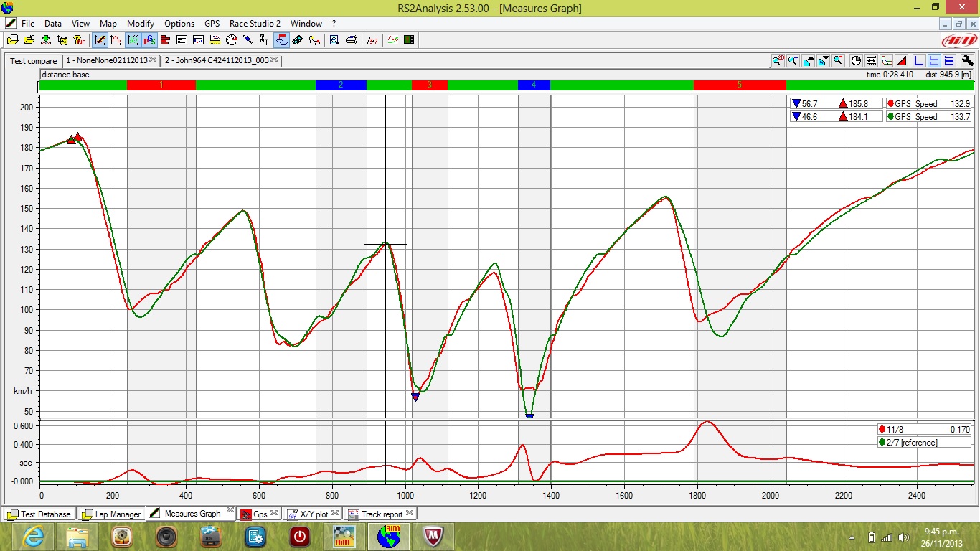
Task: Select the blue probe pen toolbar icon
Action: tap(248, 39)
